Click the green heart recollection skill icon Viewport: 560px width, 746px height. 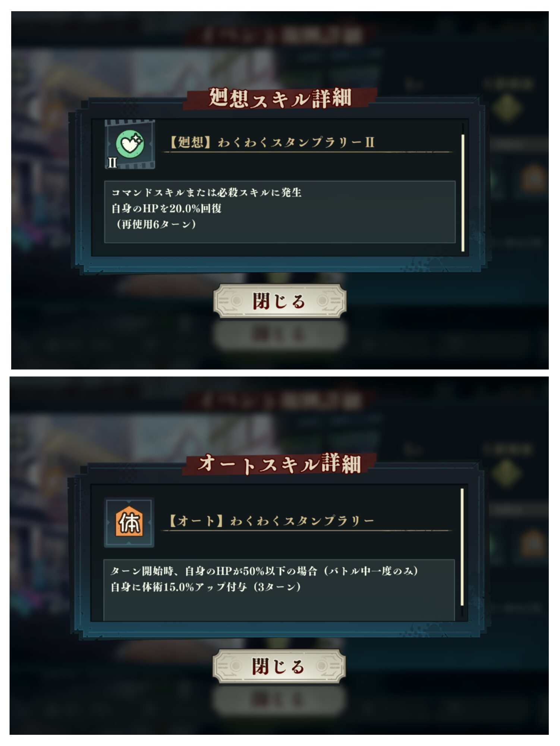(130, 144)
